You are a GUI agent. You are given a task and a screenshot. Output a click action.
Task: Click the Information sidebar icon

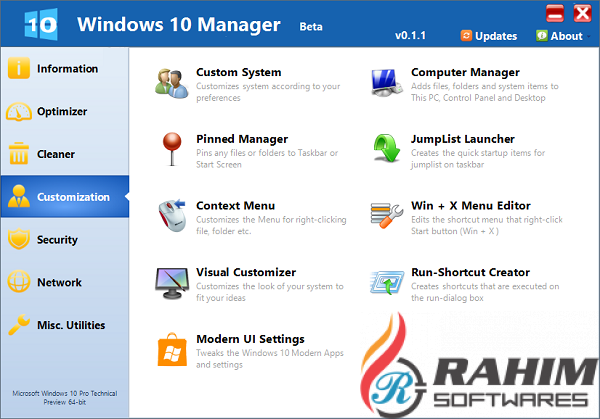coord(18,68)
